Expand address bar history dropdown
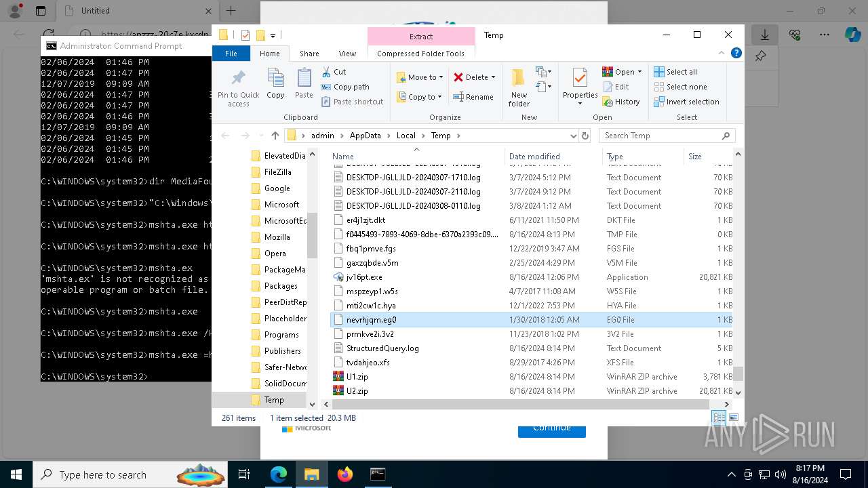This screenshot has width=868, height=488. (x=574, y=136)
